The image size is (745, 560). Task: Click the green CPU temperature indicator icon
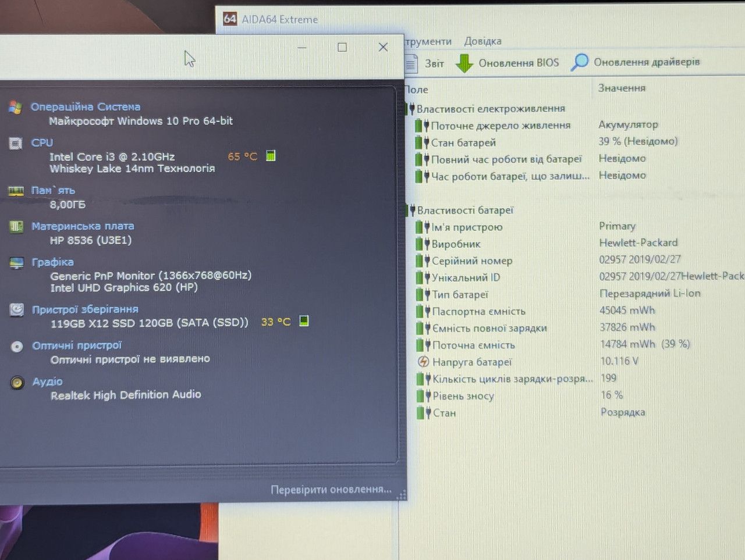(x=271, y=156)
